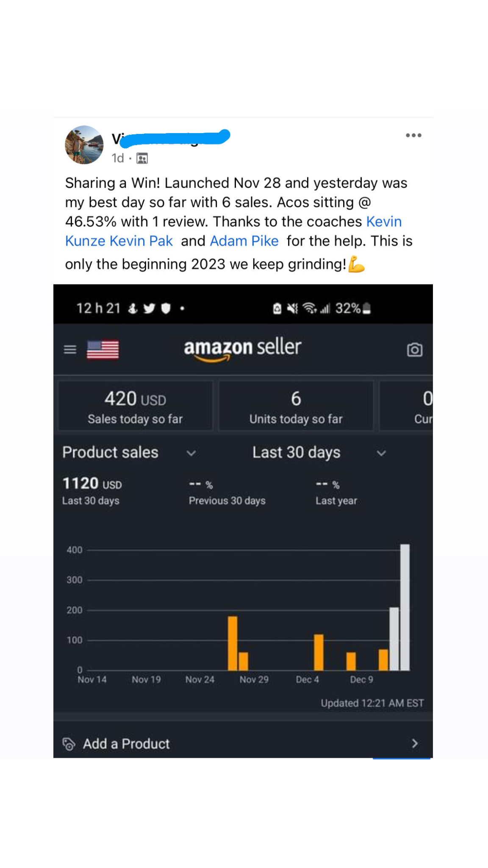Viewport: 488px width, 868px height.
Task: Open the hamburger menu icon
Action: point(70,350)
